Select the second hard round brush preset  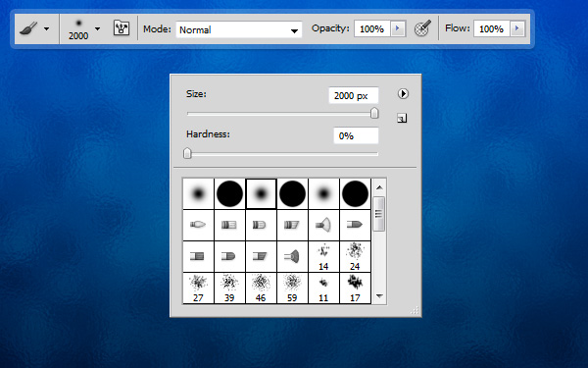[x=292, y=193]
